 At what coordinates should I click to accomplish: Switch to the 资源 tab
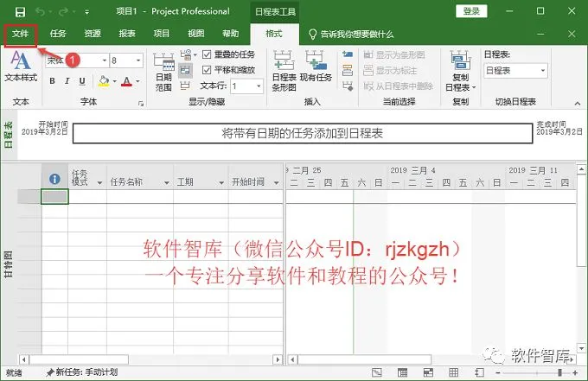point(93,34)
